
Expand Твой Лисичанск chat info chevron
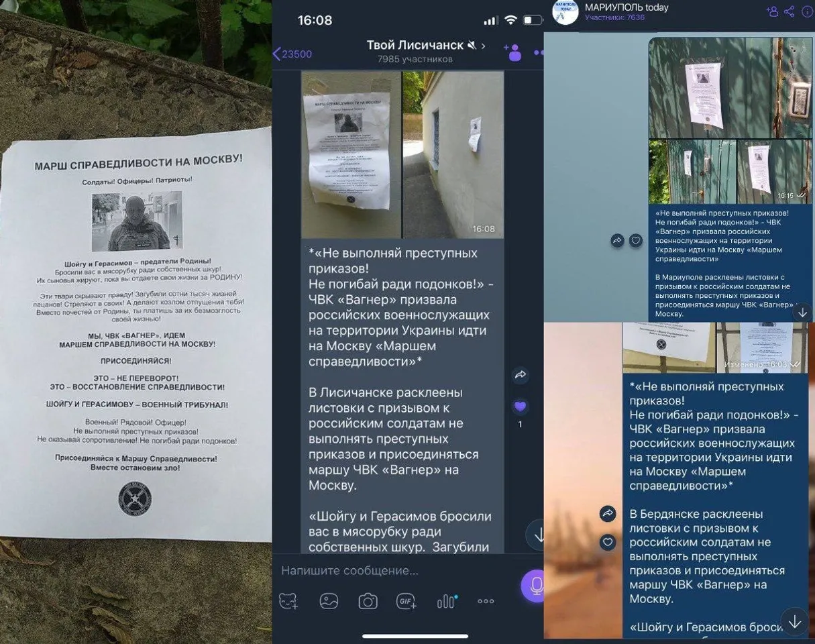[484, 46]
